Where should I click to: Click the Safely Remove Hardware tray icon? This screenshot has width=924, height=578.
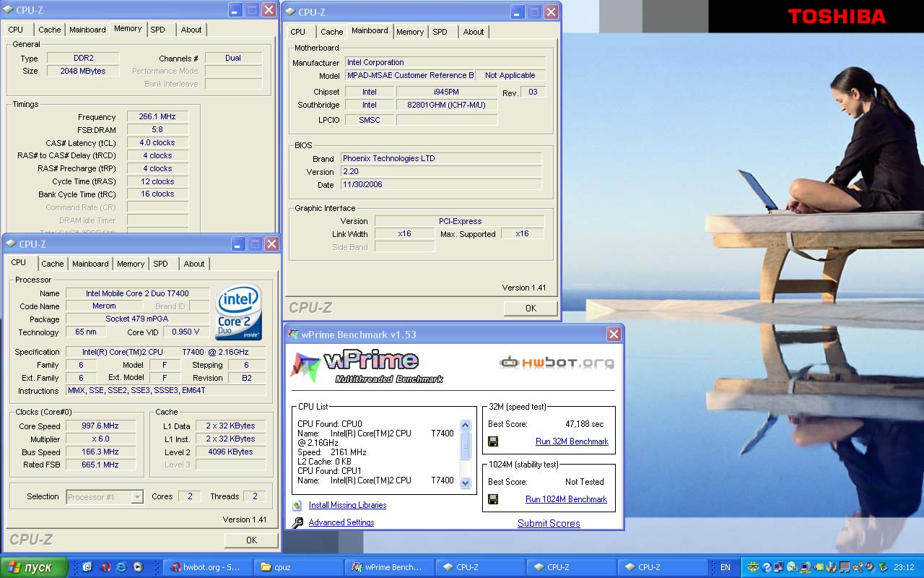pyautogui.click(x=883, y=567)
